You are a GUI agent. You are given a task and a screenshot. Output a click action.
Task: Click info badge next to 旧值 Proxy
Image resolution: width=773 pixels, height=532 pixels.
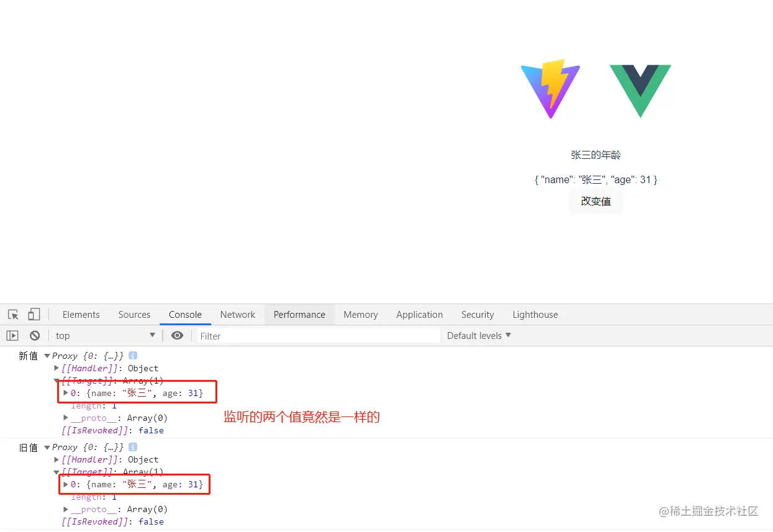pyautogui.click(x=133, y=447)
